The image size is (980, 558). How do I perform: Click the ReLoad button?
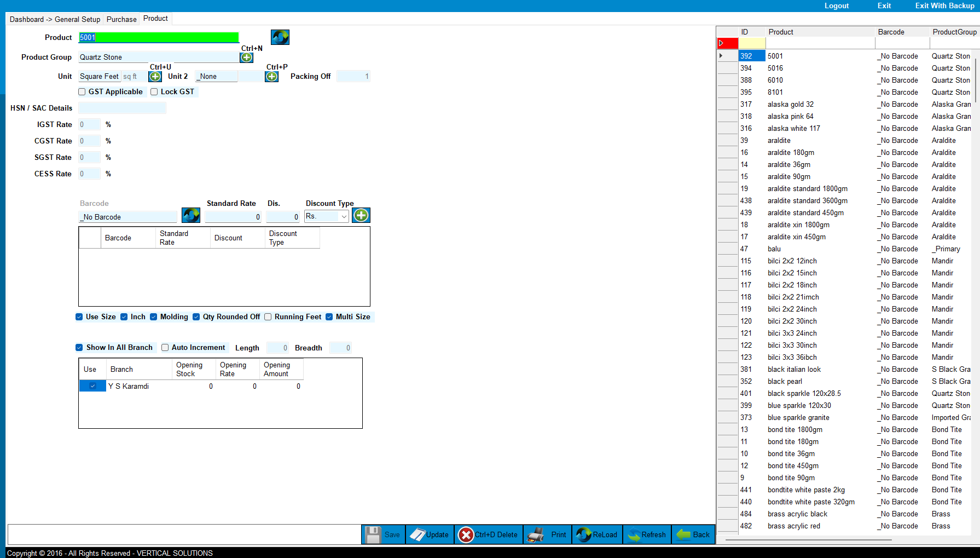pyautogui.click(x=598, y=534)
